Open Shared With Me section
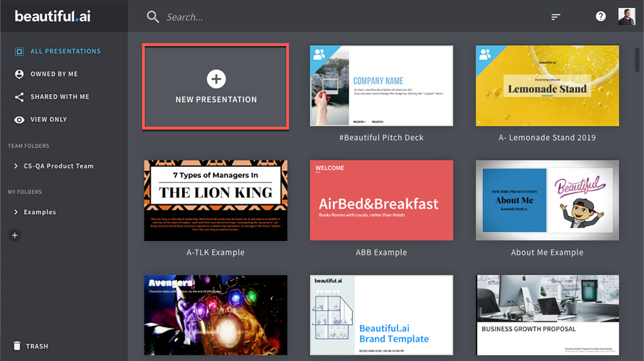 pyautogui.click(x=60, y=97)
